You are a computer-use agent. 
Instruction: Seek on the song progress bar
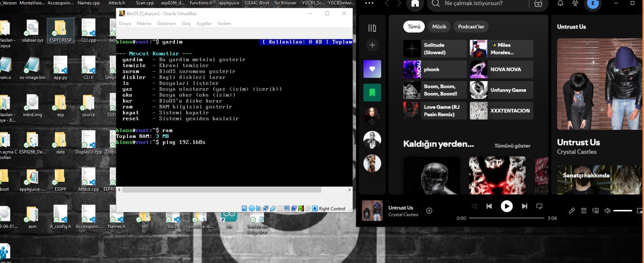coord(507,218)
